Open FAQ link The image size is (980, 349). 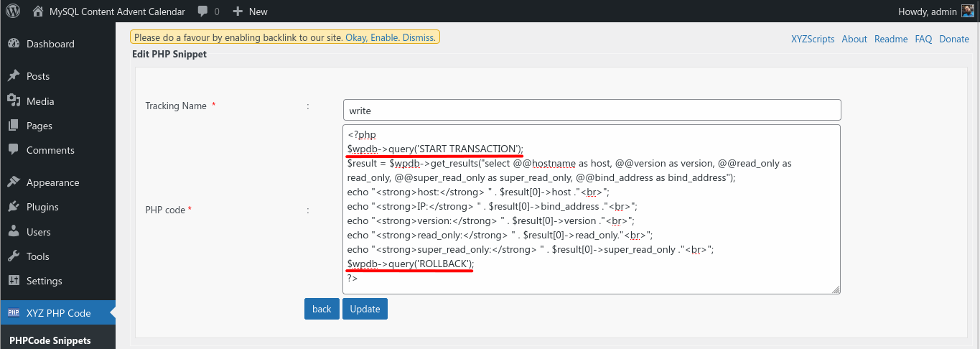pos(923,39)
